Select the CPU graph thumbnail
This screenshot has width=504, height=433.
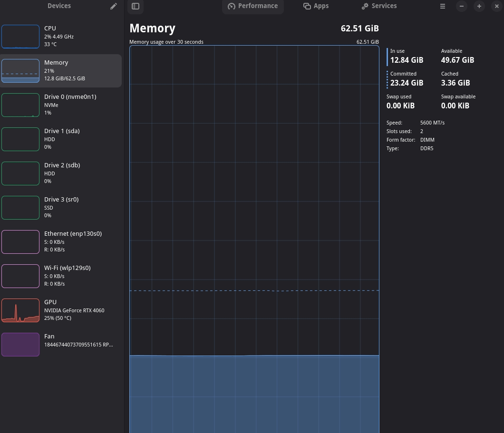pyautogui.click(x=20, y=37)
